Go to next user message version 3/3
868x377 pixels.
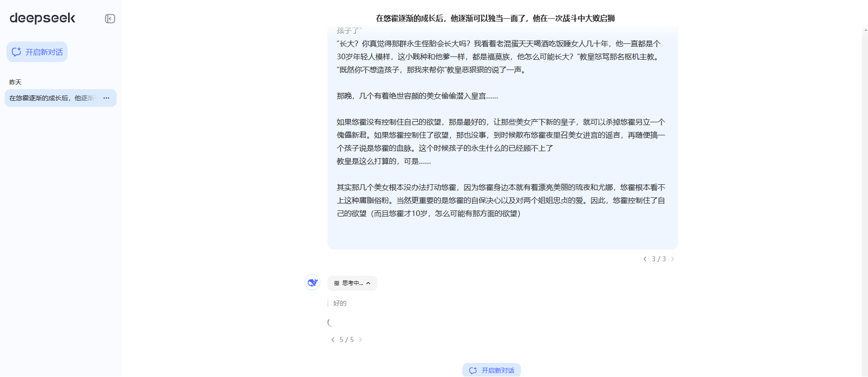pyautogui.click(x=673, y=259)
